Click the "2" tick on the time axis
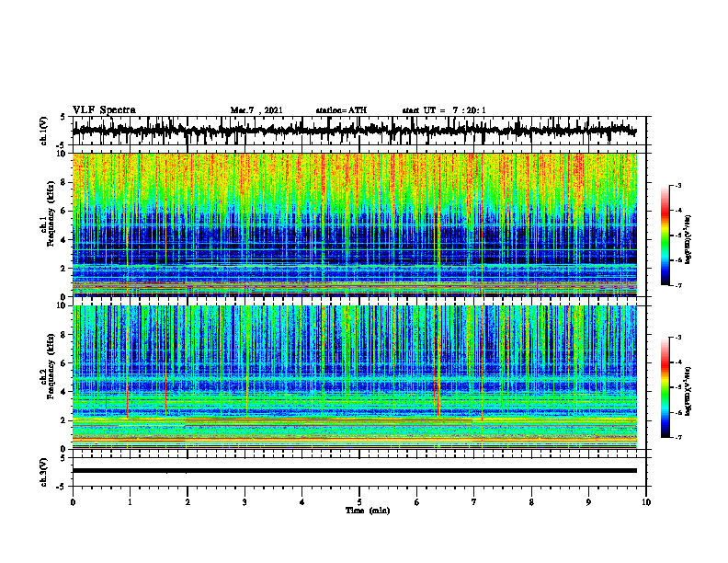Image resolution: width=728 pixels, height=563 pixels. click(x=188, y=502)
